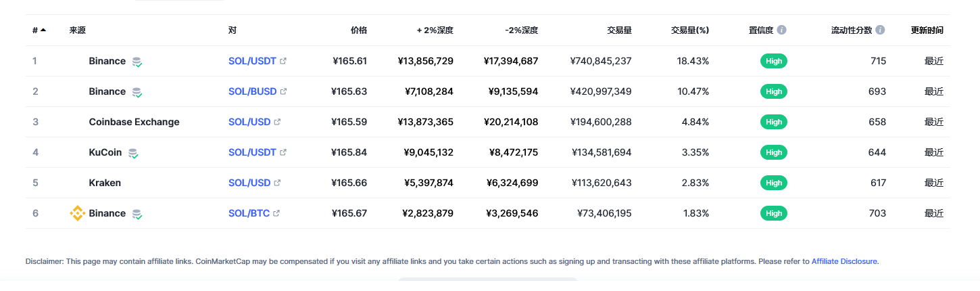The width and height of the screenshot is (980, 291).
Task: Click the verified reserves icon beside Binance SOL/USDT
Action: (137, 62)
